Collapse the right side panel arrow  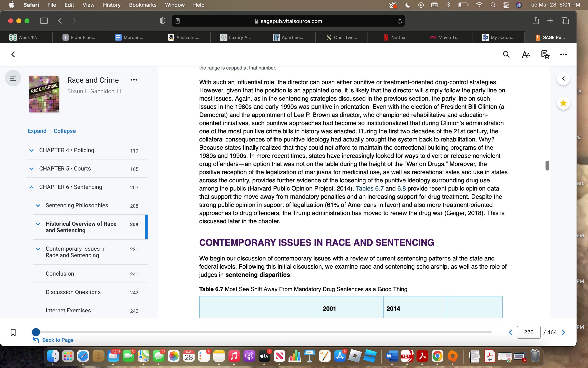pyautogui.click(x=563, y=79)
